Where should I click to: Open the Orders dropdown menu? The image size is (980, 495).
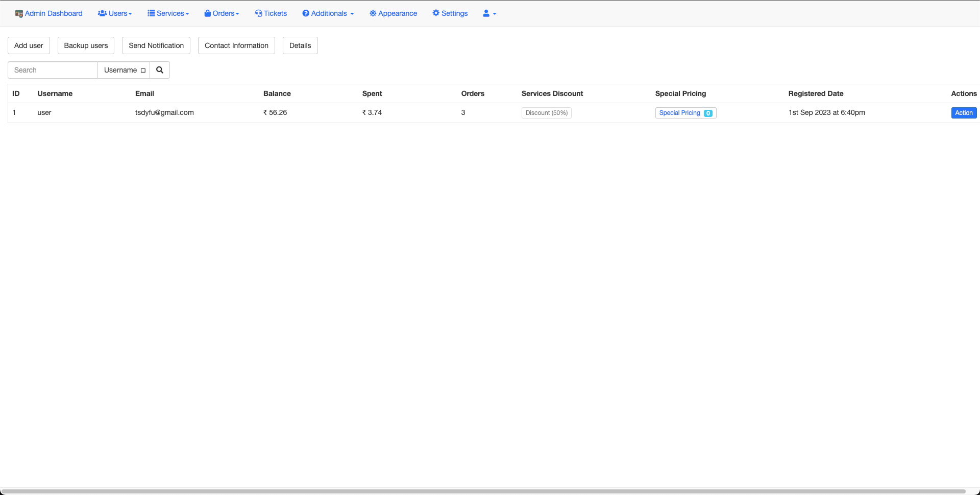click(222, 13)
